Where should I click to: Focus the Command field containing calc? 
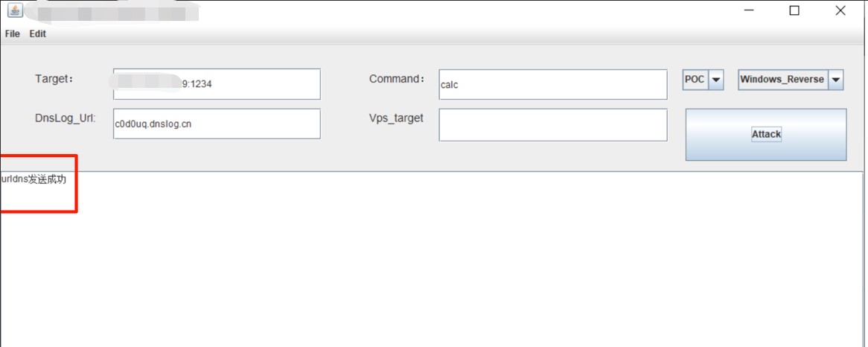[553, 84]
